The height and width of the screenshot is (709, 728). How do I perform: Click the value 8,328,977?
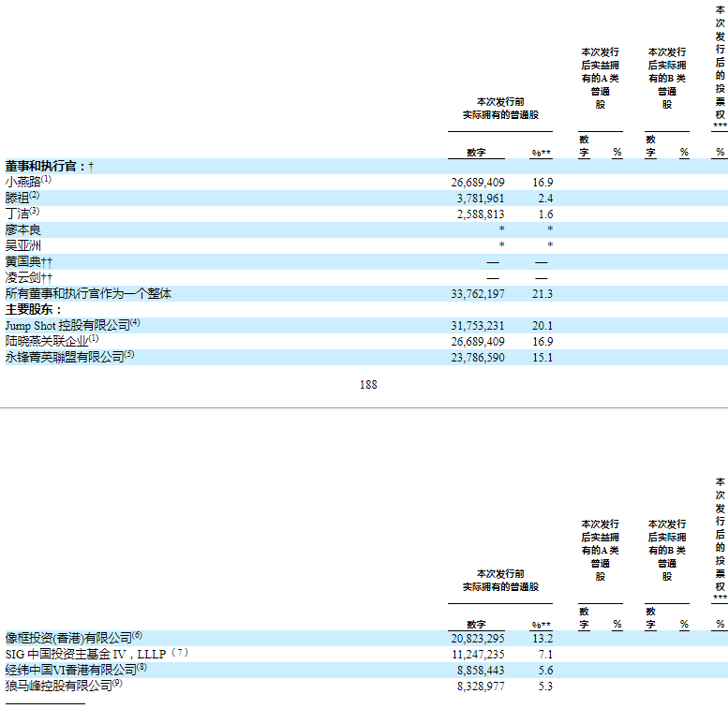click(x=481, y=687)
